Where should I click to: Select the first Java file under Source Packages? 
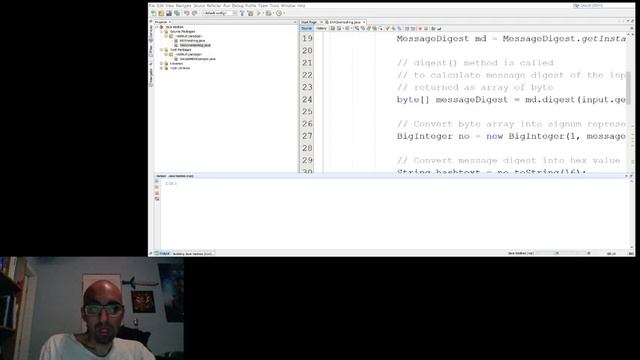coord(192,41)
